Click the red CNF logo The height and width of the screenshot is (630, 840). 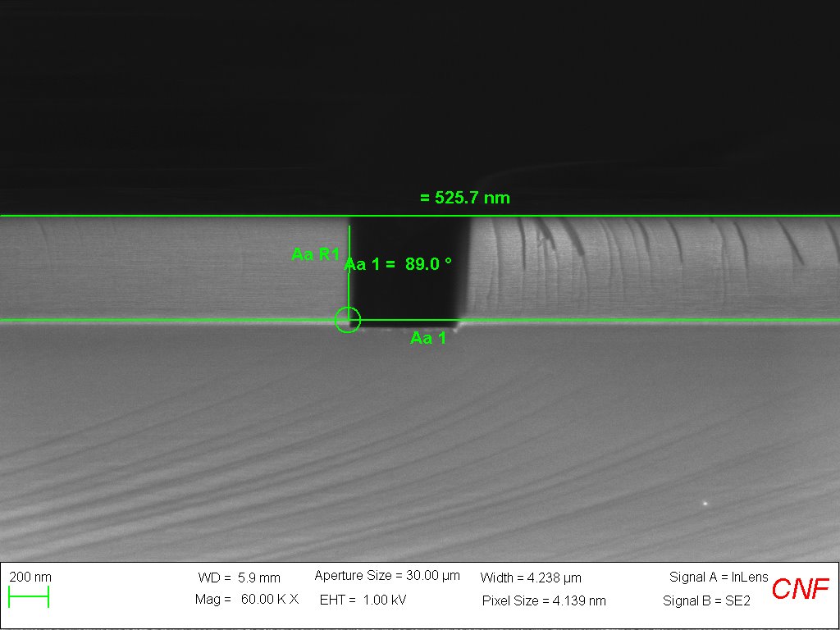click(x=801, y=589)
